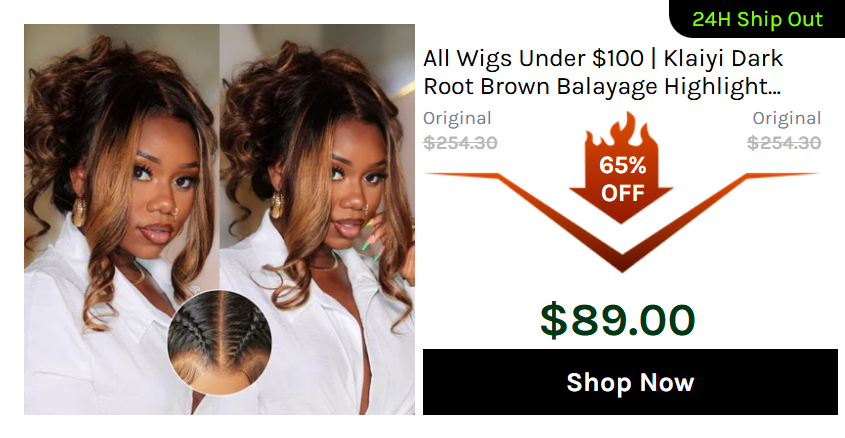845x438 pixels.
Task: Select the left model wig photo
Action: [x=122, y=219]
